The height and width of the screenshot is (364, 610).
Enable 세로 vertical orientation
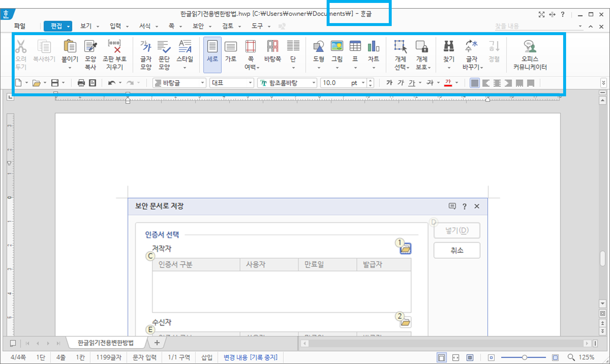tap(212, 52)
